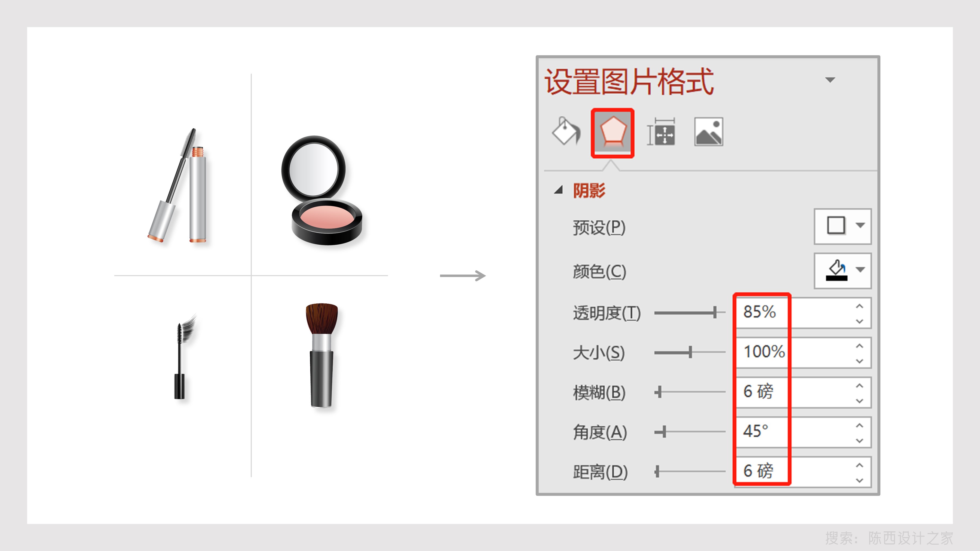Open the Fill & Line paint bucket tab
This screenshot has width=980, height=551.
(566, 131)
